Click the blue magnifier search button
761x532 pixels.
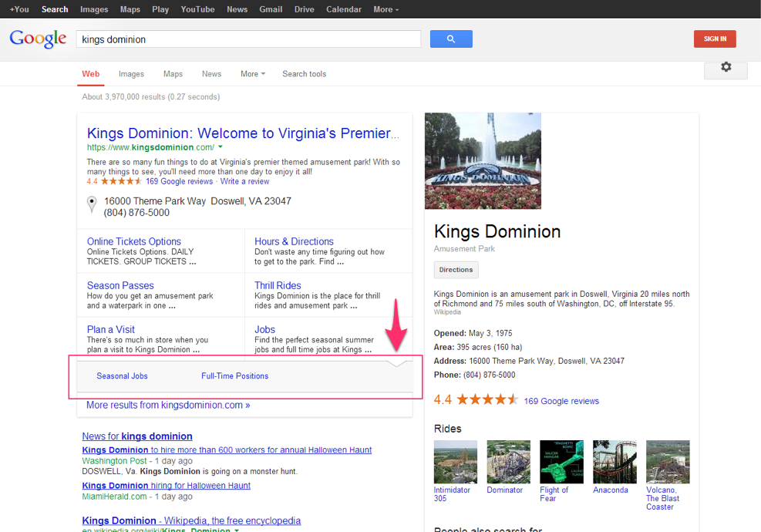451,39
